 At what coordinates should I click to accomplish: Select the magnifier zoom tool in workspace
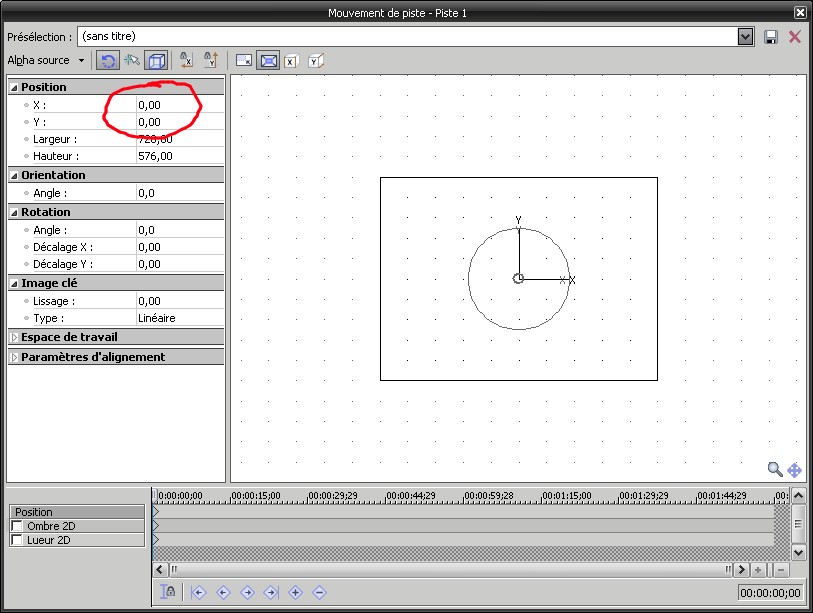(x=775, y=469)
